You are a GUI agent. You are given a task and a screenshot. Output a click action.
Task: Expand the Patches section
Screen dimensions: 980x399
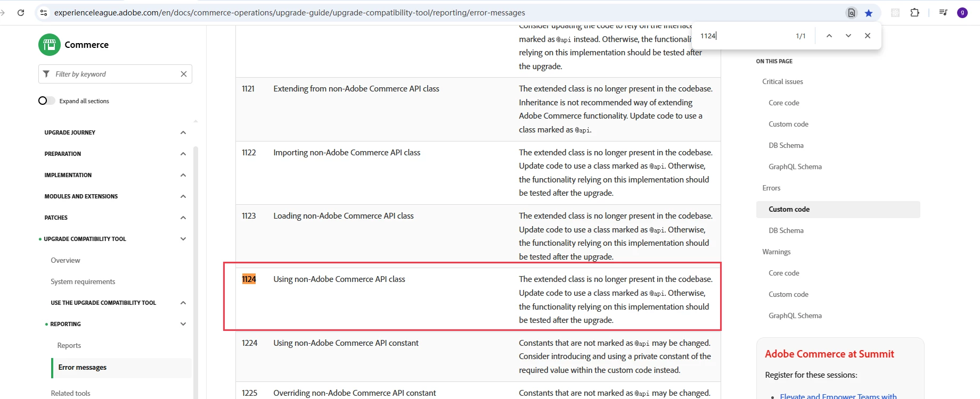[183, 218]
